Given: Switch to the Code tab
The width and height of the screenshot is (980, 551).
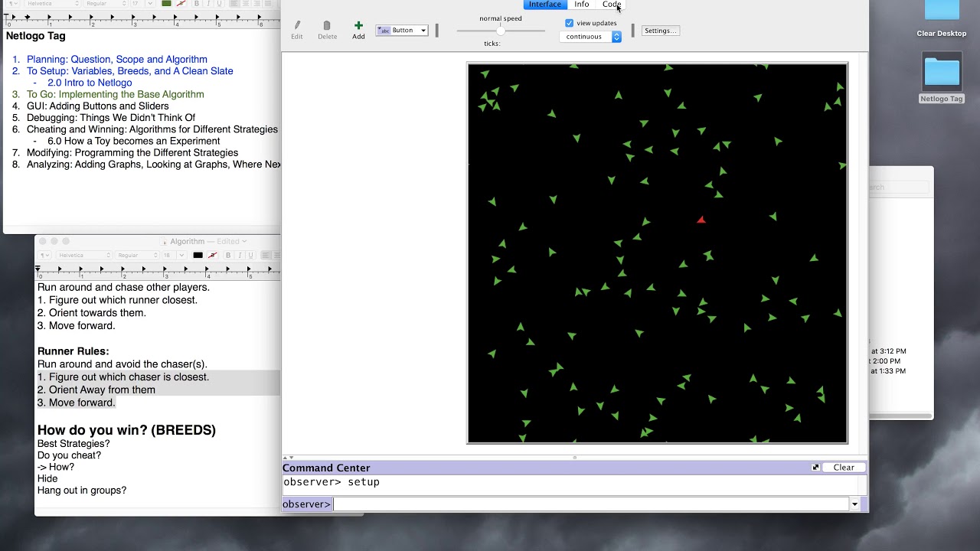Looking at the screenshot, I should coord(612,5).
